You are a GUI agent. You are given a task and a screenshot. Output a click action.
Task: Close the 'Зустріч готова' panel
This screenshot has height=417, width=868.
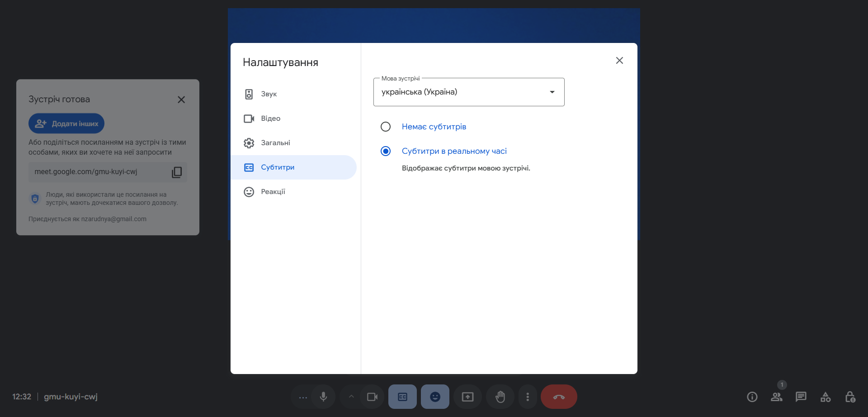tap(181, 100)
